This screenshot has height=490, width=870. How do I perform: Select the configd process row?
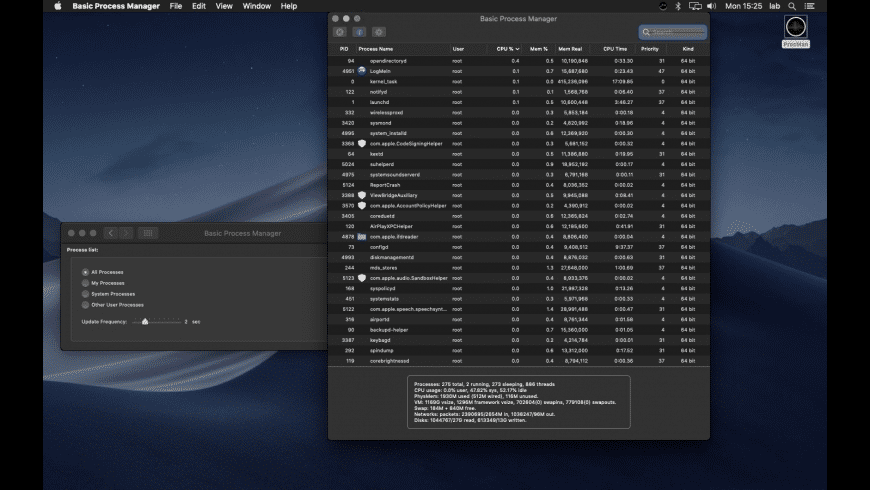[519, 247]
